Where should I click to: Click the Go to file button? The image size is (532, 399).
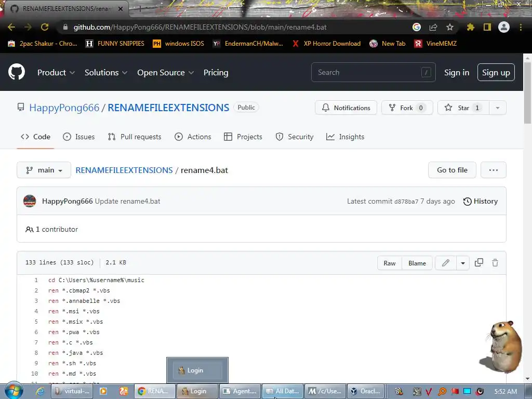coord(452,170)
